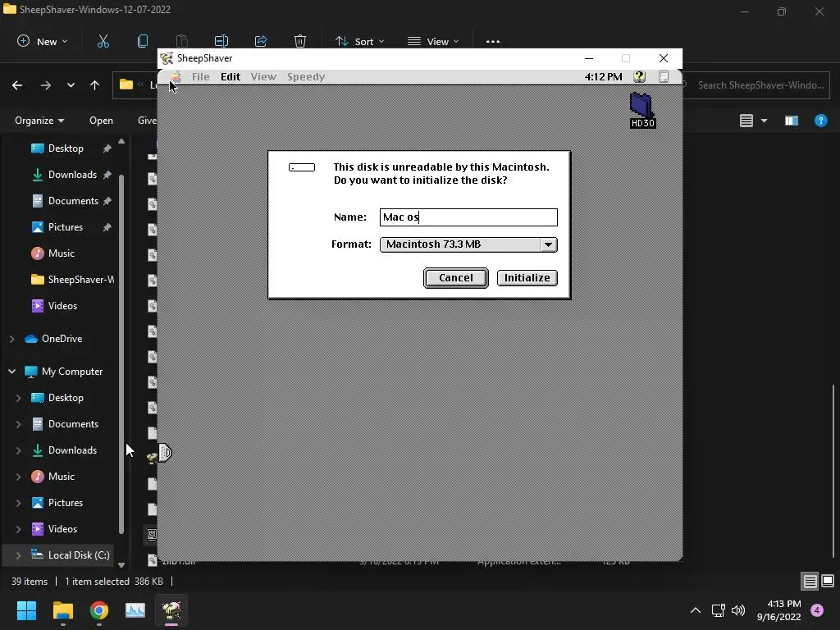Open the notification center badge
This screenshot has width=840, height=630.
(817, 610)
